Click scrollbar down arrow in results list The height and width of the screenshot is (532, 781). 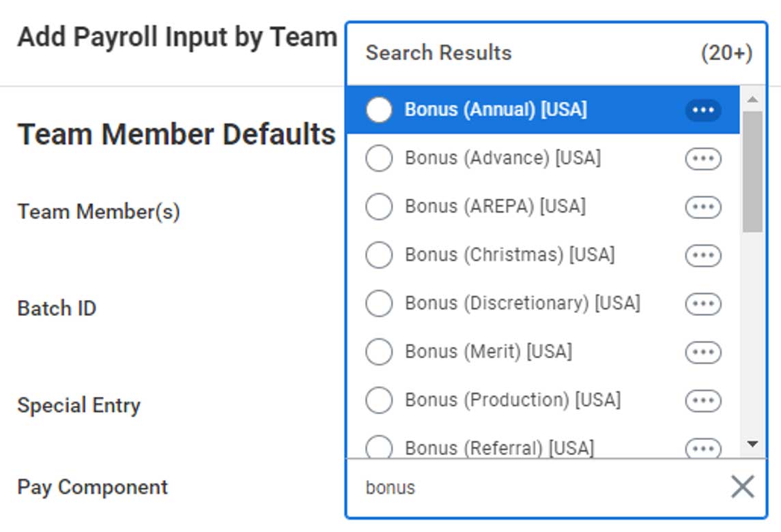pyautogui.click(x=752, y=444)
